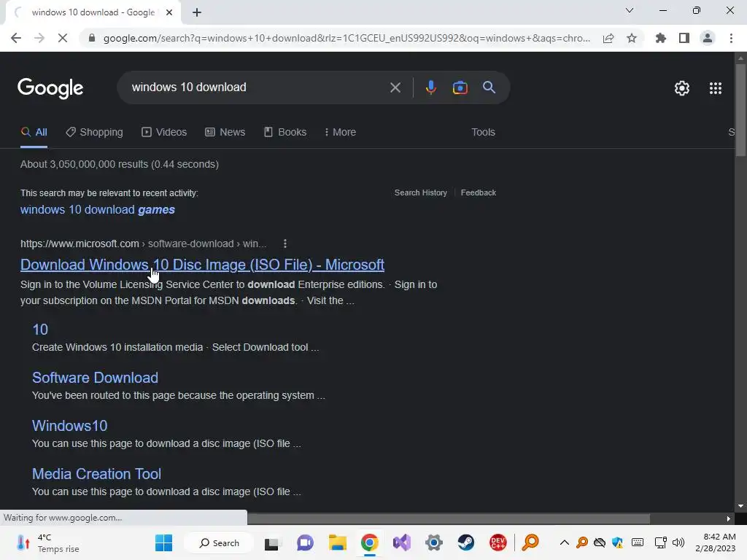Bookmark this tab with the star icon
This screenshot has width=747, height=560.
[x=632, y=38]
